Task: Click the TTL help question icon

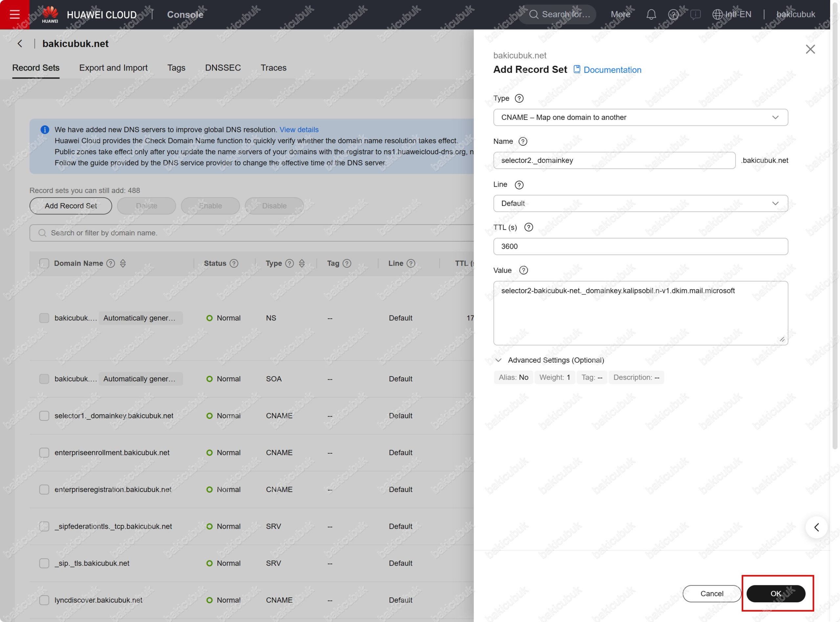Action: pyautogui.click(x=528, y=227)
